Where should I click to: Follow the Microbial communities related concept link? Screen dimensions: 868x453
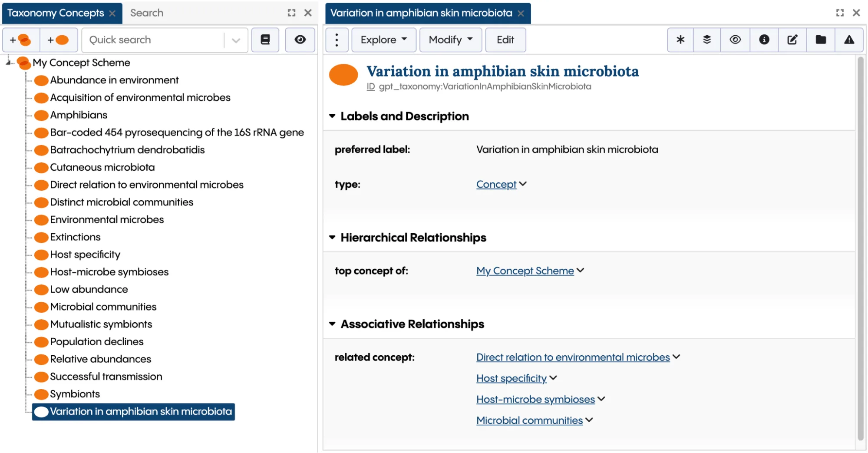(x=529, y=420)
